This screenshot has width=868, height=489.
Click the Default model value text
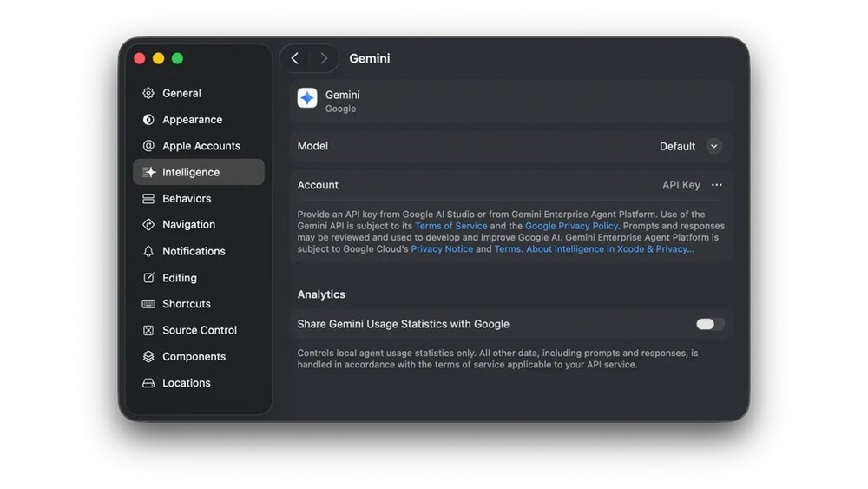677,146
